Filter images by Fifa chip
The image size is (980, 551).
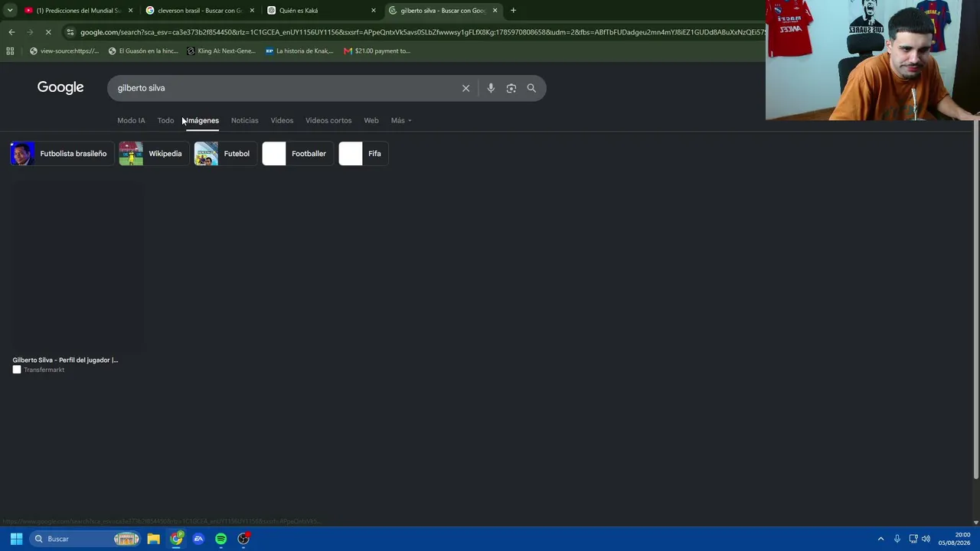[362, 154]
